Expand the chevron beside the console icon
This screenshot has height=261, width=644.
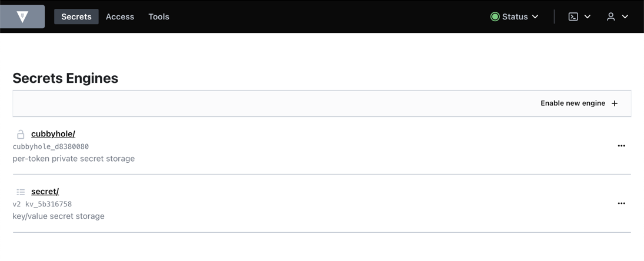click(587, 16)
